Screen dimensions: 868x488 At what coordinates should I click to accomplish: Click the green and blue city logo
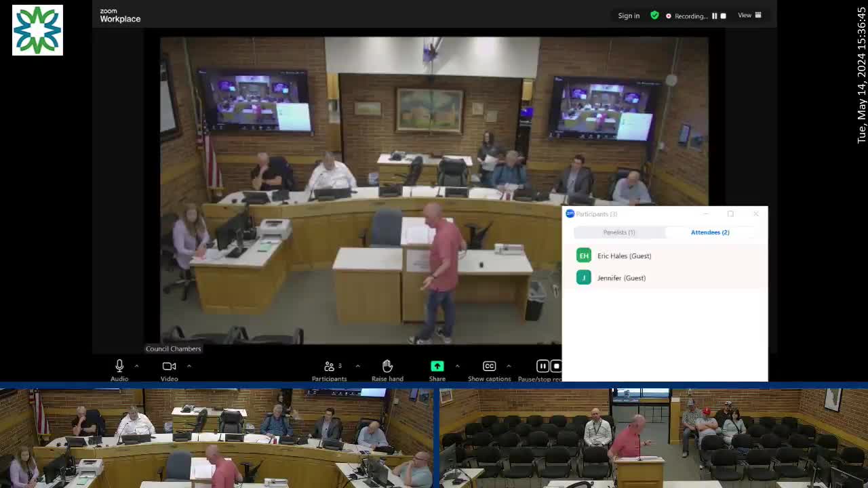[37, 30]
